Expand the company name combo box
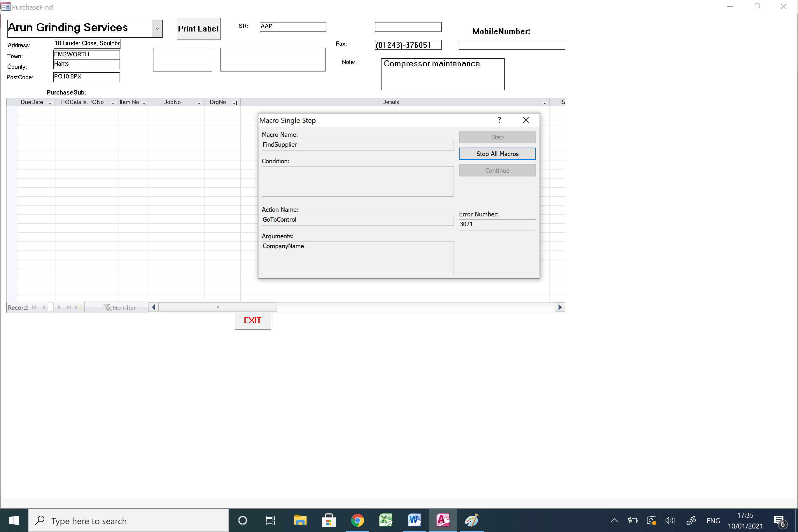Viewport: 798px width, 532px height. pyautogui.click(x=157, y=29)
